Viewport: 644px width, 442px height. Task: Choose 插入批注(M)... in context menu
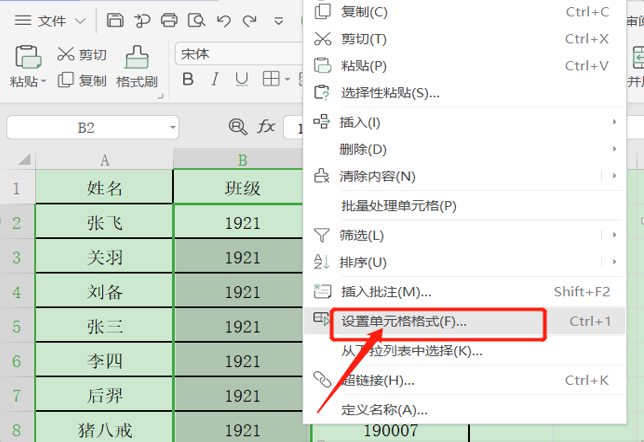coord(464,292)
